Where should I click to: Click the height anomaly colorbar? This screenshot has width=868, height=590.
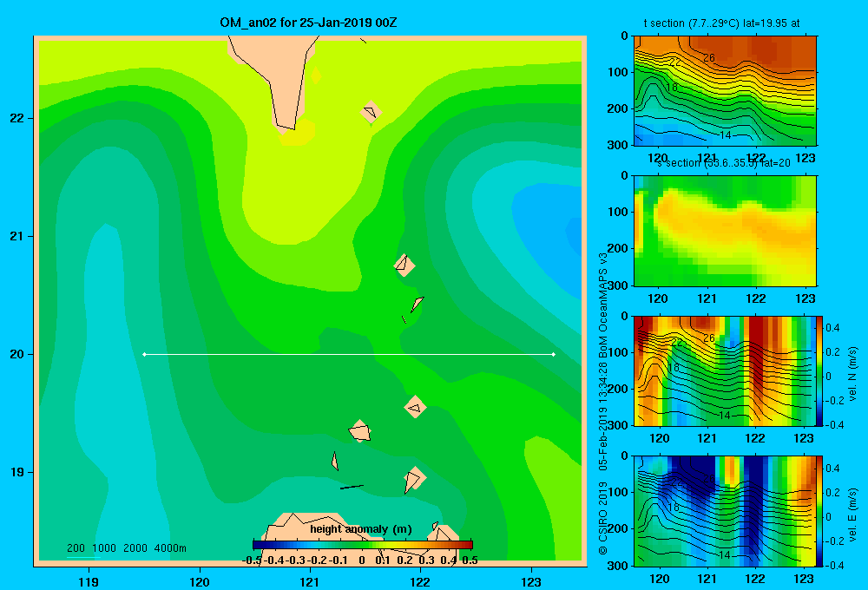point(363,545)
